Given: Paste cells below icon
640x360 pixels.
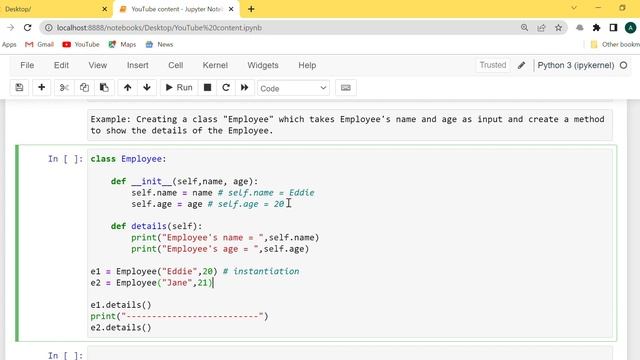Looking at the screenshot, I should (104, 87).
